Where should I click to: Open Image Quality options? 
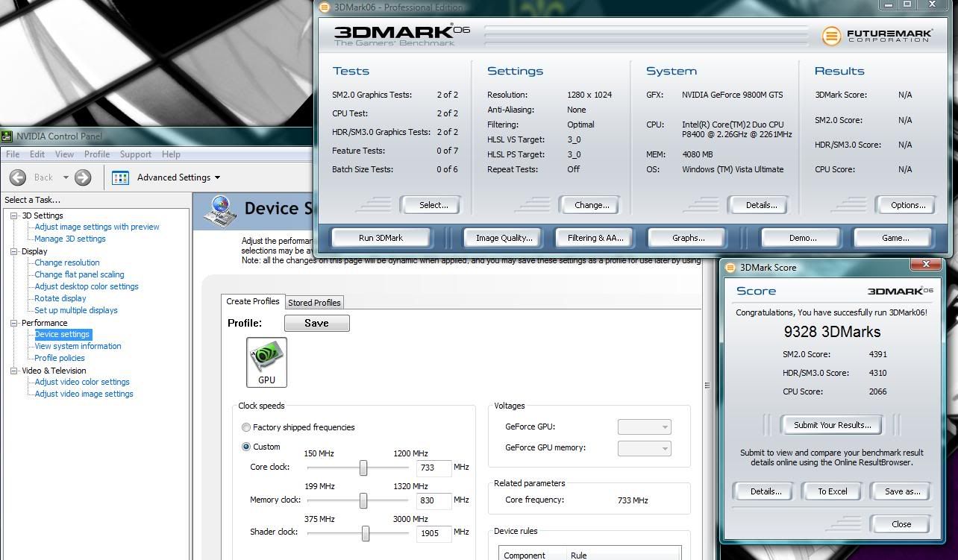coord(504,238)
